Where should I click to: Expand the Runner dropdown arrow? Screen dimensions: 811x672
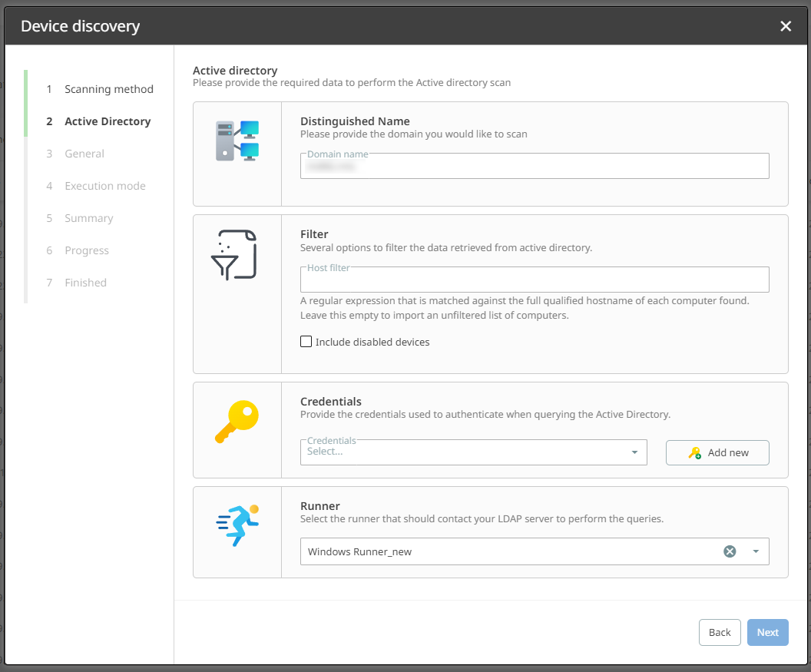(756, 551)
